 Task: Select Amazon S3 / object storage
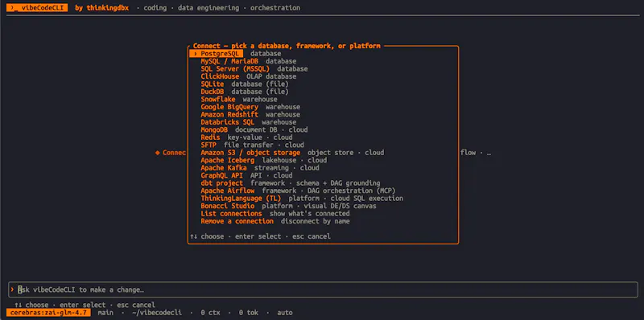tap(292, 153)
